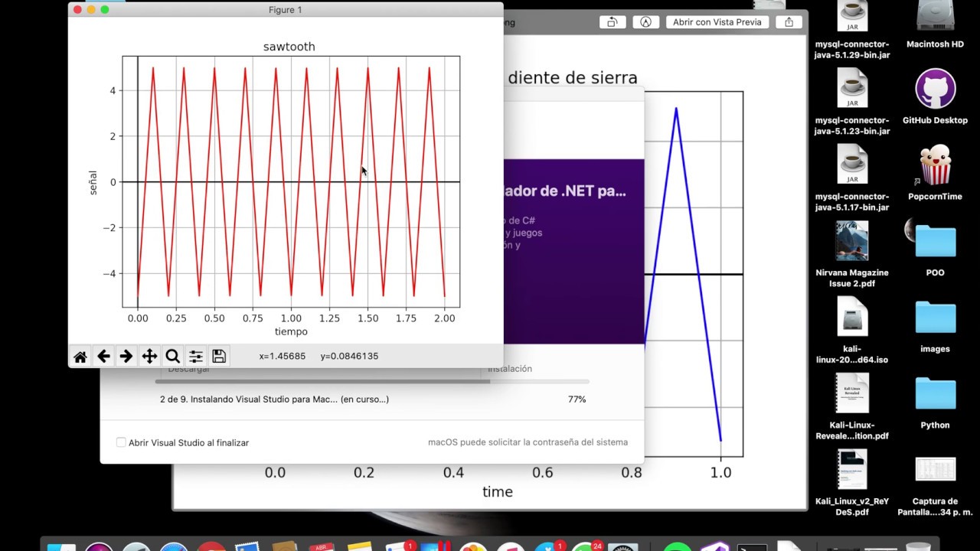The image size is (980, 551).
Task: Select the GitHub Desktop icon
Action: click(x=935, y=96)
